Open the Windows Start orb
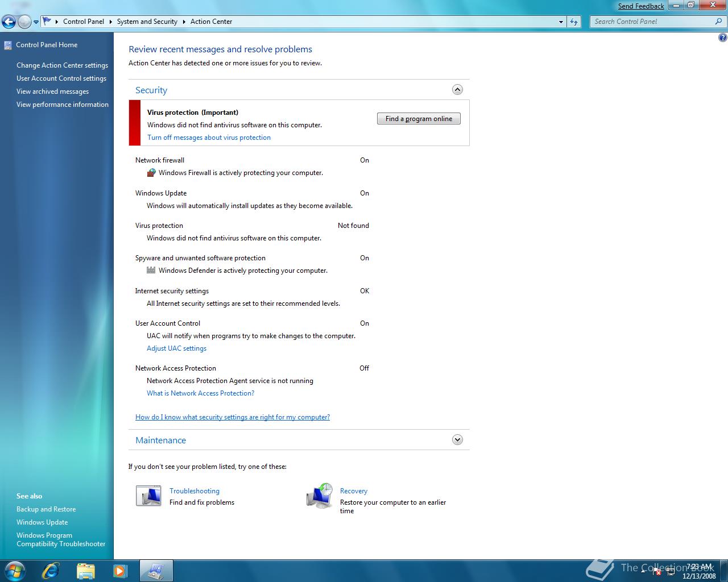 14,570
